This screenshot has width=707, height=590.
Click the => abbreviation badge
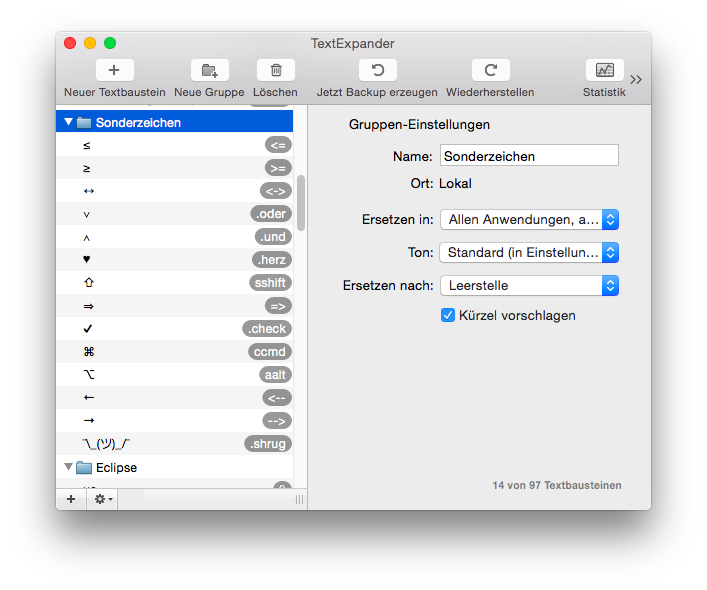[x=278, y=306]
